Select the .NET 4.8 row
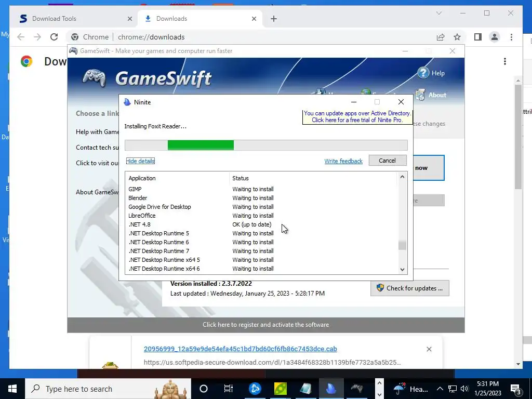The image size is (532, 399). [261, 224]
